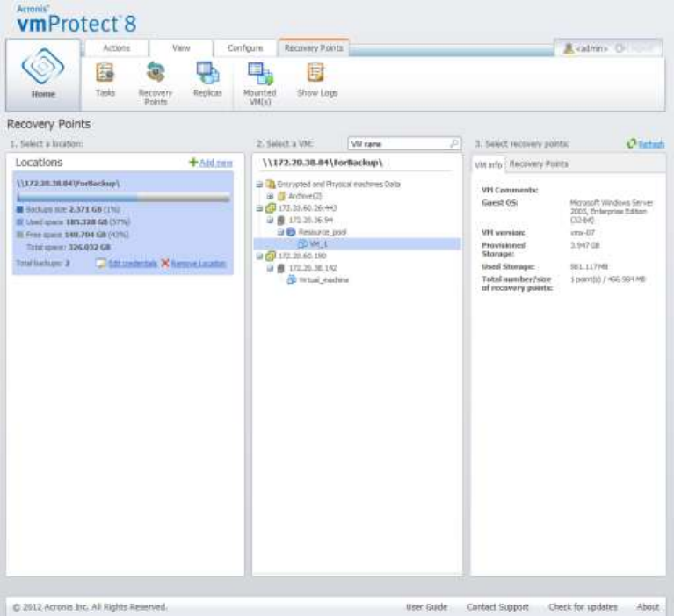Open the Contact Support link
Screen dimensions: 674x616
click(x=497, y=607)
